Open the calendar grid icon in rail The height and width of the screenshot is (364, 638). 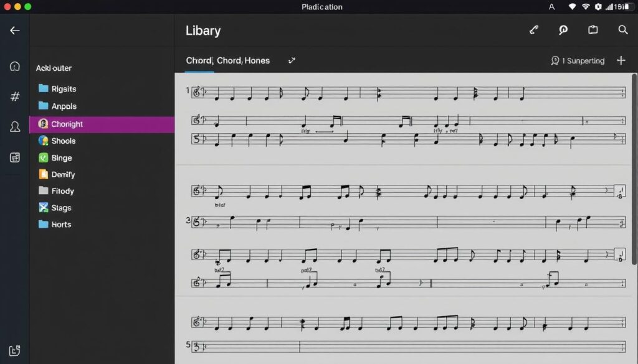[15, 157]
